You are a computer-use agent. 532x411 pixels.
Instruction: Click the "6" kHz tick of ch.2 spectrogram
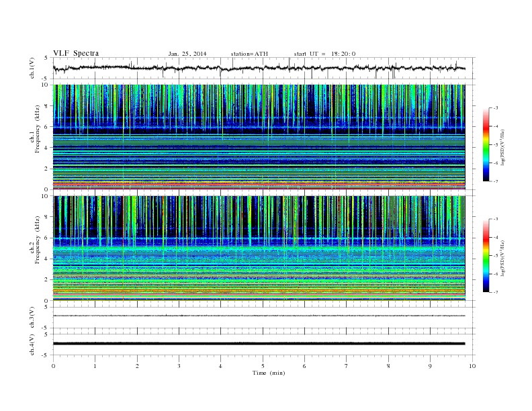coord(46,238)
